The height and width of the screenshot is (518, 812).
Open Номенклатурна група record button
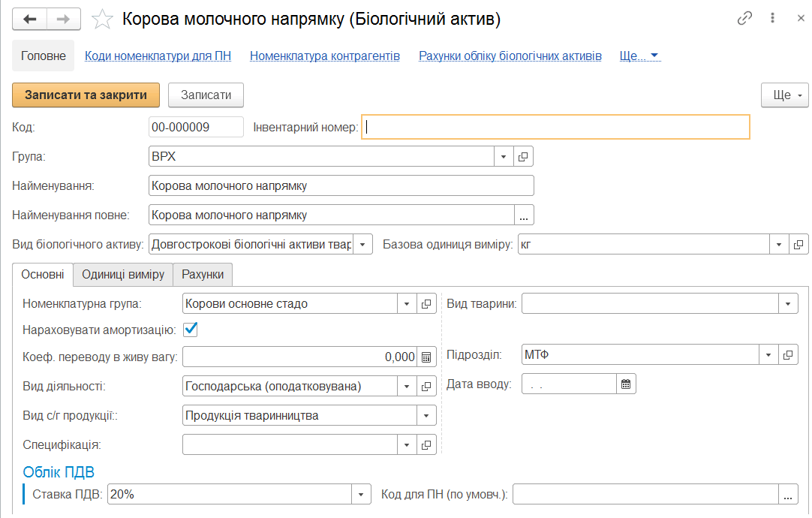(x=426, y=303)
